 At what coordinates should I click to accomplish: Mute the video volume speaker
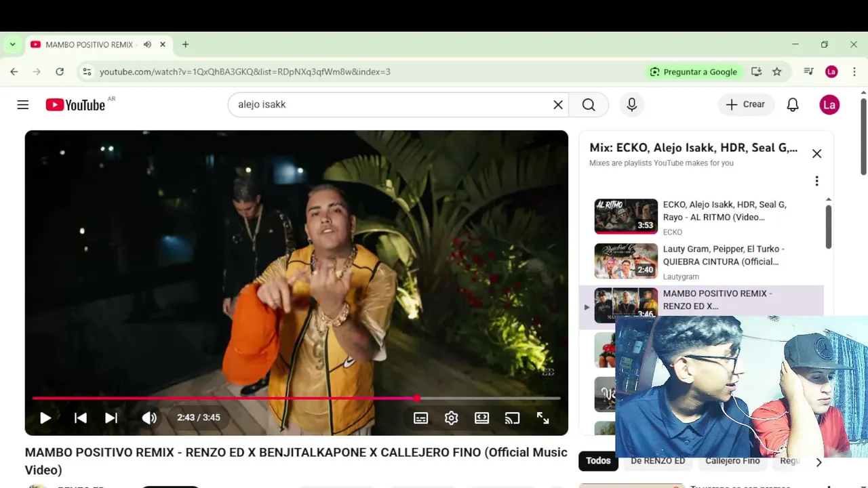(x=149, y=418)
